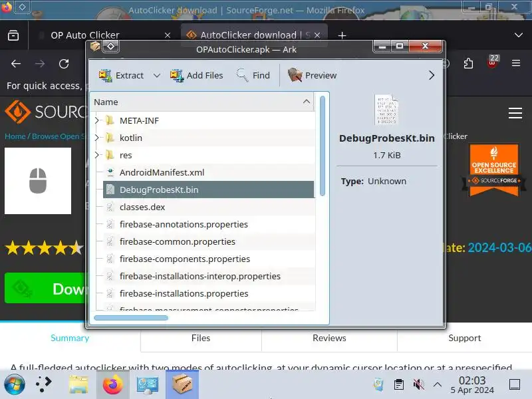
Task: Open Find in Ark toolbar
Action: point(253,75)
